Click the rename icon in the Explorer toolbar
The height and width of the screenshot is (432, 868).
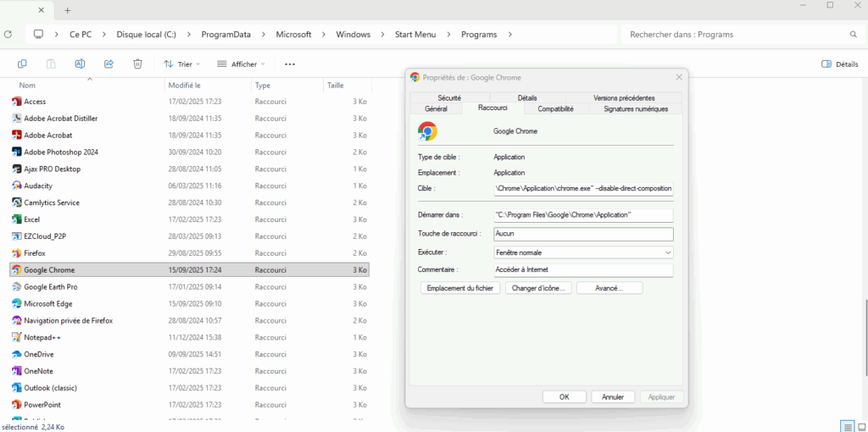(x=80, y=64)
